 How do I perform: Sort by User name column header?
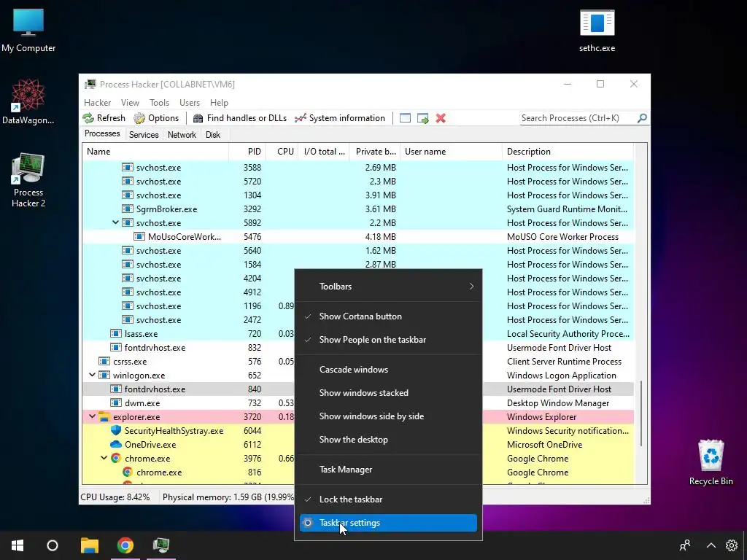tap(451, 152)
